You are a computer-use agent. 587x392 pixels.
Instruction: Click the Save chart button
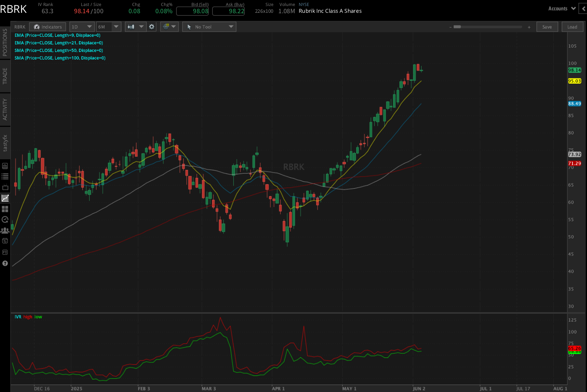pos(547,27)
